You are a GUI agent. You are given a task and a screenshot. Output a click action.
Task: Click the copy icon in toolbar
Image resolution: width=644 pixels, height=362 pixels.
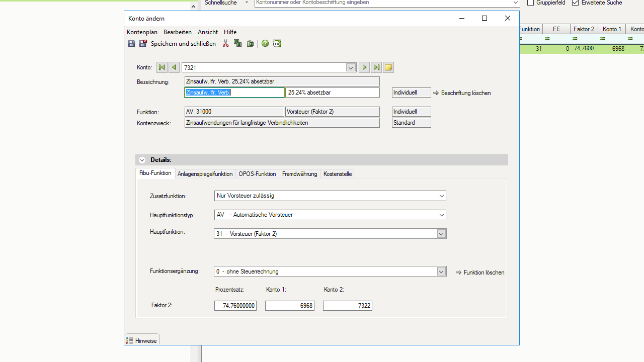pyautogui.click(x=238, y=44)
